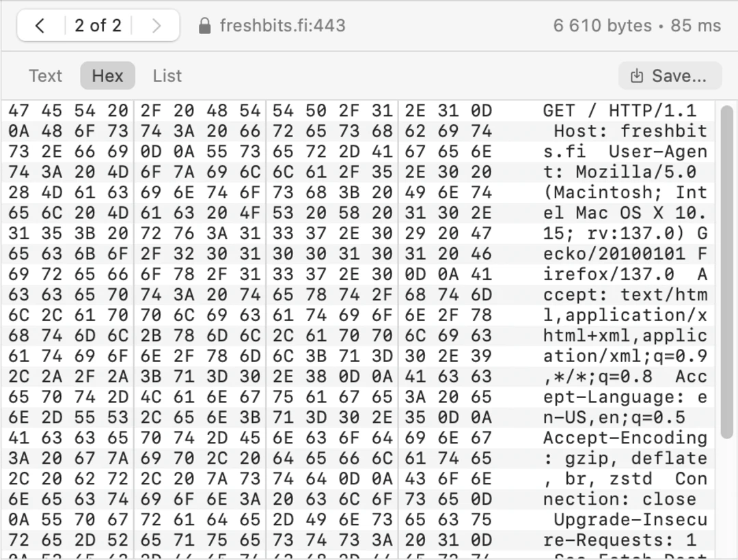Click the "Accept-Encoding" decoded text row
The width and height of the screenshot is (738, 560).
(x=625, y=438)
